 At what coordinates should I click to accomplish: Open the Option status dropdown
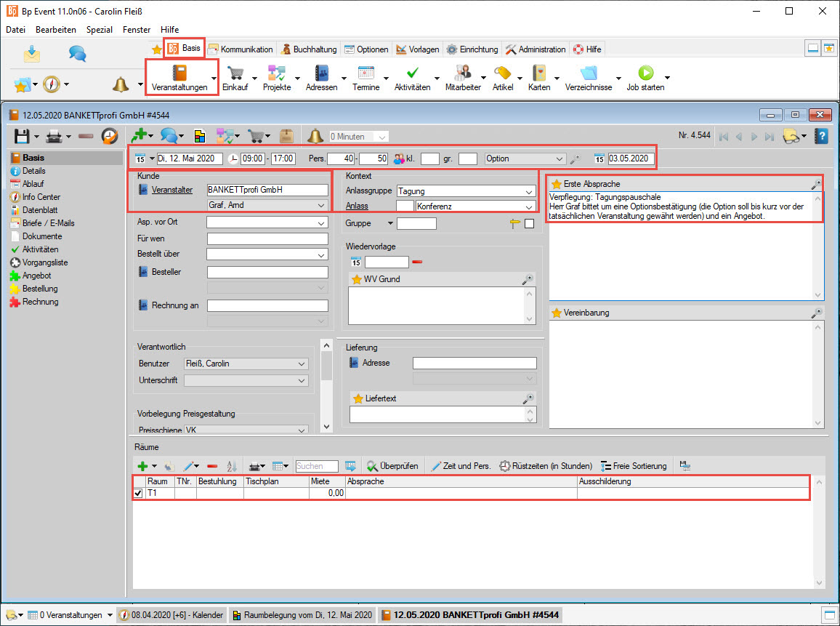(x=559, y=158)
